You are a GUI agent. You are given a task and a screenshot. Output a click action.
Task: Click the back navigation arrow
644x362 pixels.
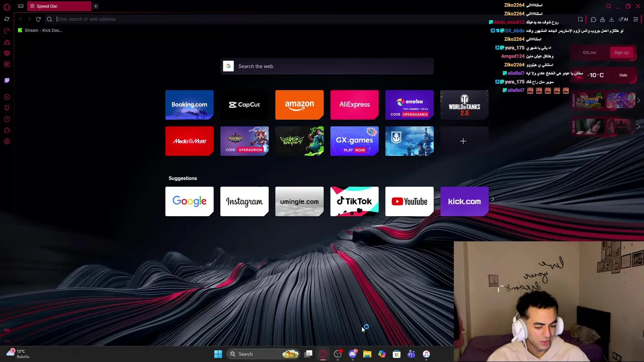[x=20, y=19]
